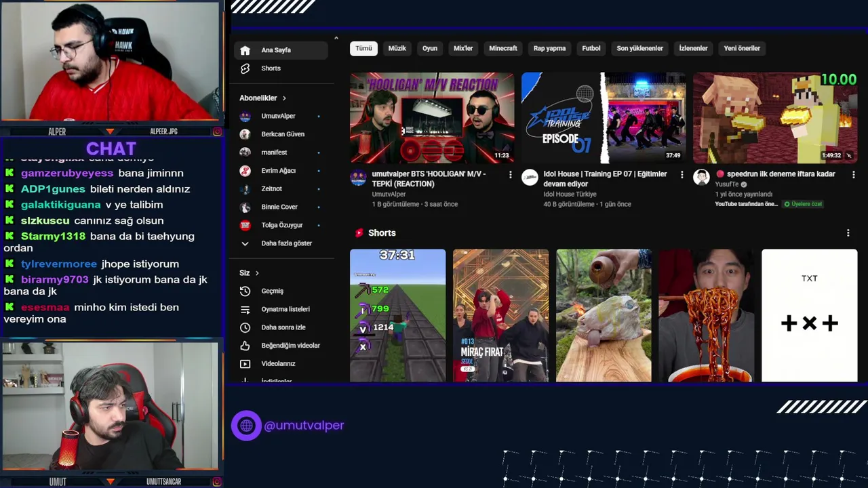Expand Abonelikler section chevron
Image resolution: width=868 pixels, height=488 pixels.
pos(284,98)
